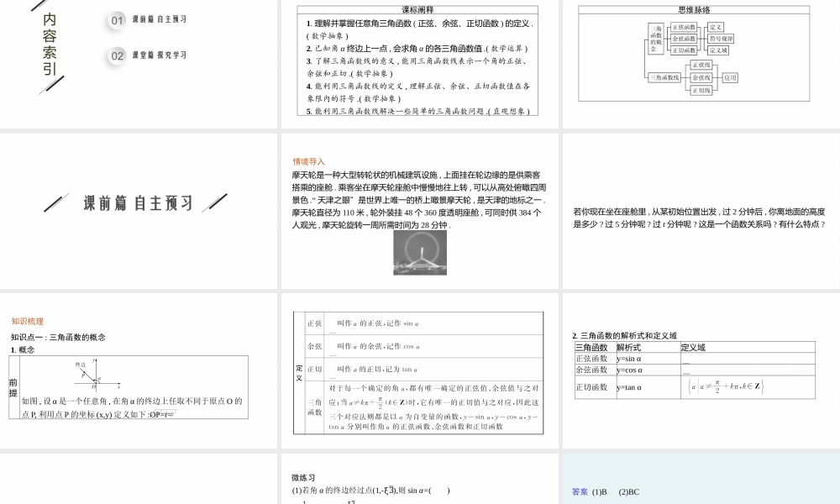Click the 课标阐释 header
Image resolution: width=840 pixels, height=504 pixels.
(x=417, y=11)
